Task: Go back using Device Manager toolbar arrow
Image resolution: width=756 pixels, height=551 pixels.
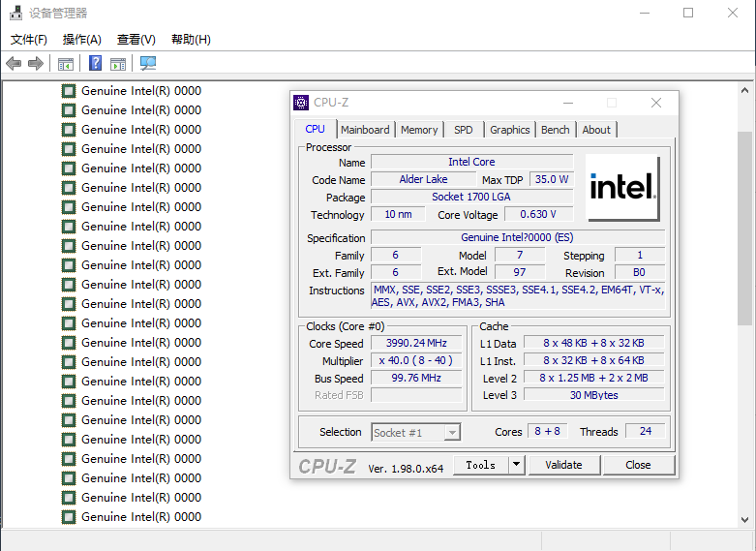Action: point(14,63)
